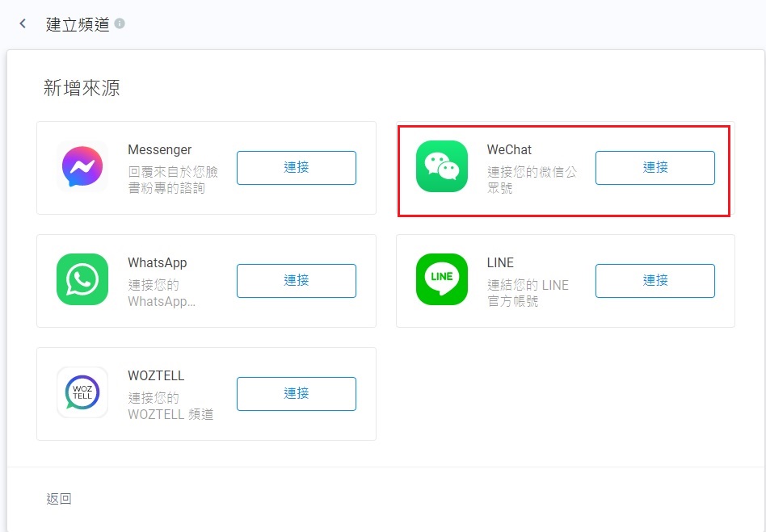Click the back arrow beside 建立頻道

[23, 23]
